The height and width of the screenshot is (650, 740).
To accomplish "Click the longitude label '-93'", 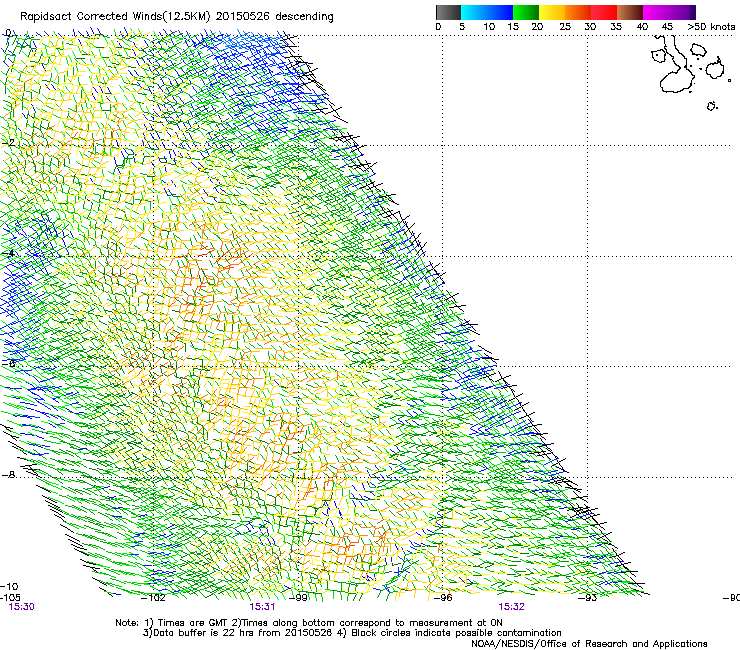I will [x=588, y=598].
